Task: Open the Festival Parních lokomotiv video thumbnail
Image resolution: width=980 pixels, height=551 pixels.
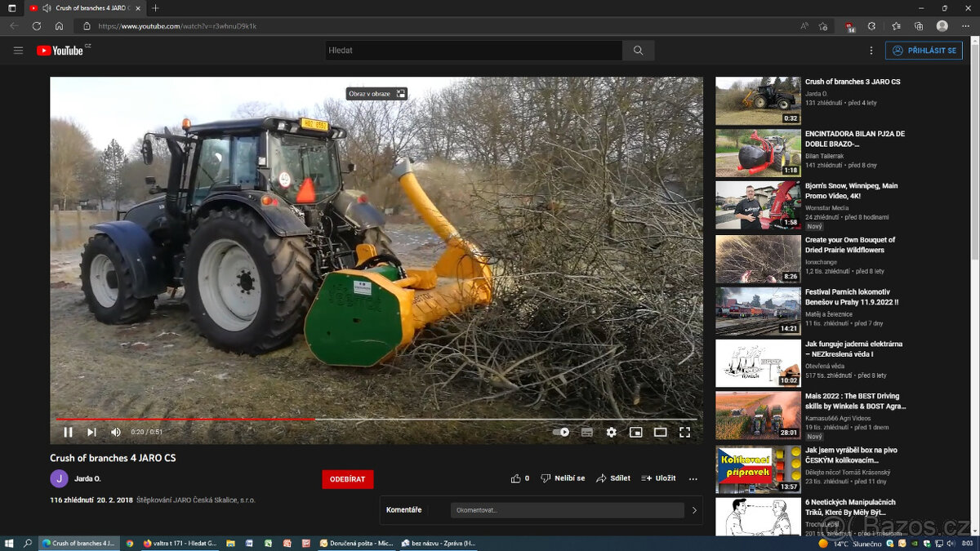Action: click(x=758, y=310)
